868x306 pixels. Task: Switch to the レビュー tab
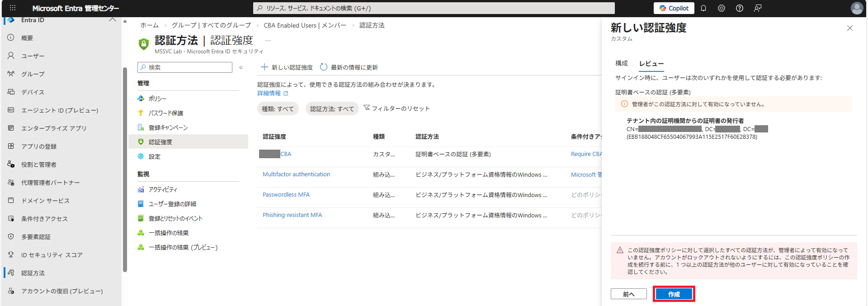click(x=651, y=64)
